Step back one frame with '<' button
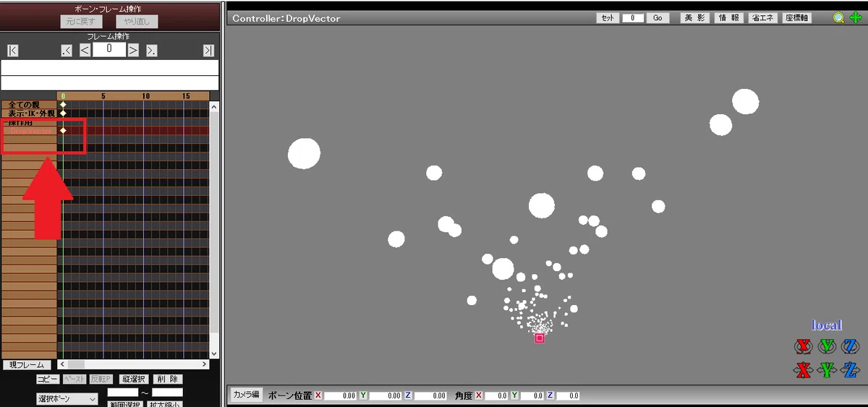The width and height of the screenshot is (868, 407). [85, 50]
